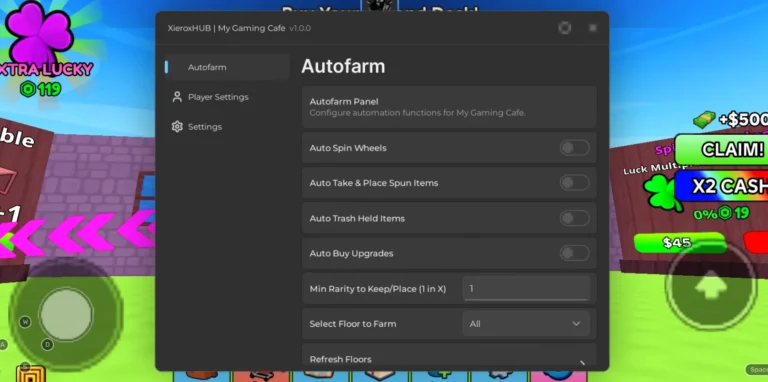Tap the 0% luck percentage label
This screenshot has height=382, width=768.
705,214
